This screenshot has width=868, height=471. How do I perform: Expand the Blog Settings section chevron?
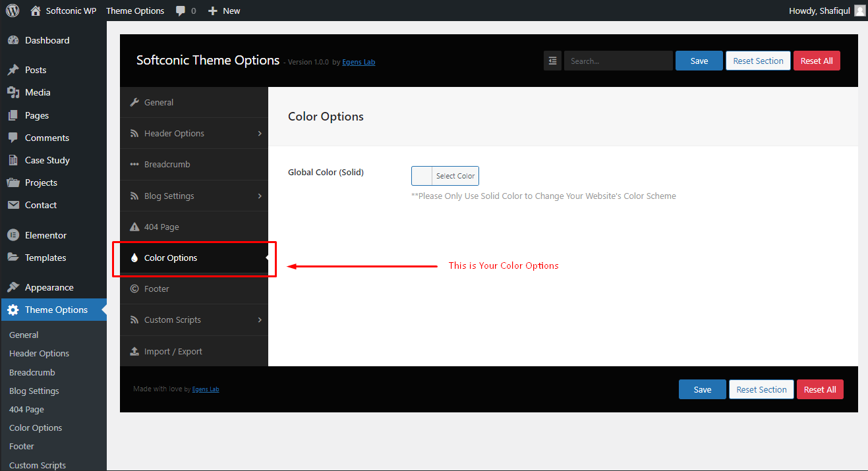[260, 196]
